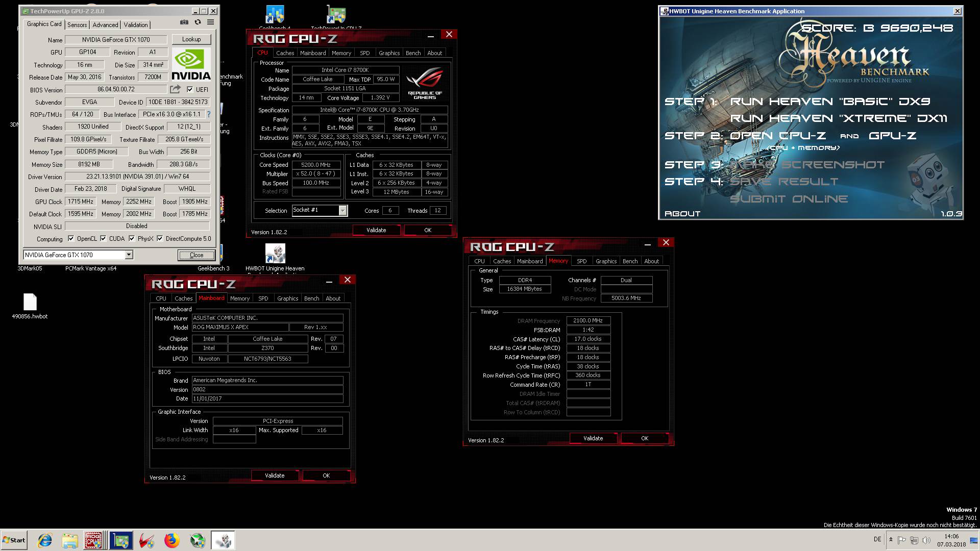Toggle the PhysX checkbox

click(x=132, y=238)
